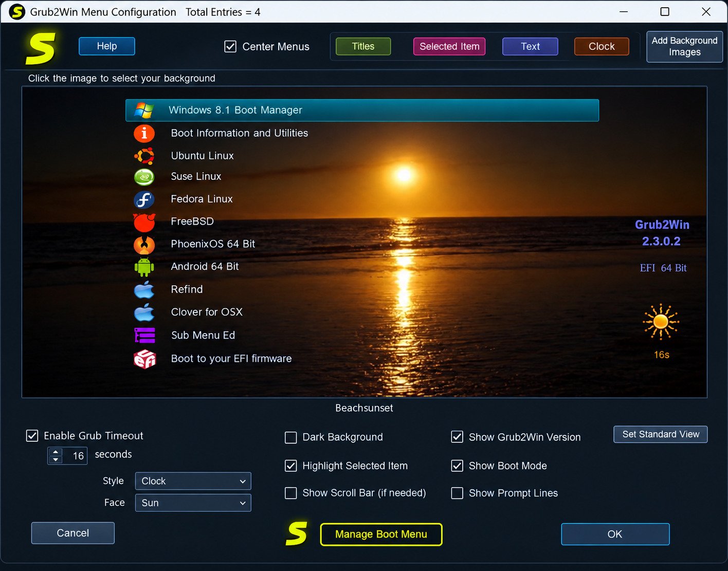Screen dimensions: 728x571
Task: Pick the Text color button
Action: (x=530, y=46)
